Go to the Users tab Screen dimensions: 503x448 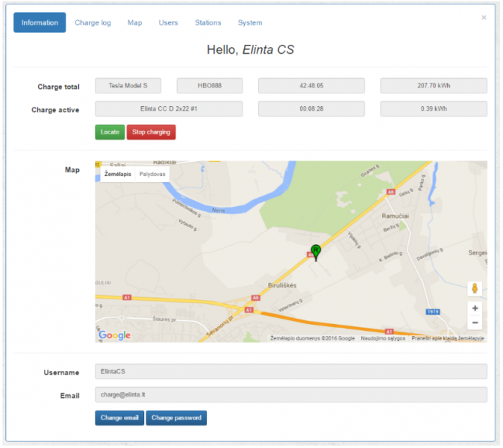(x=168, y=23)
